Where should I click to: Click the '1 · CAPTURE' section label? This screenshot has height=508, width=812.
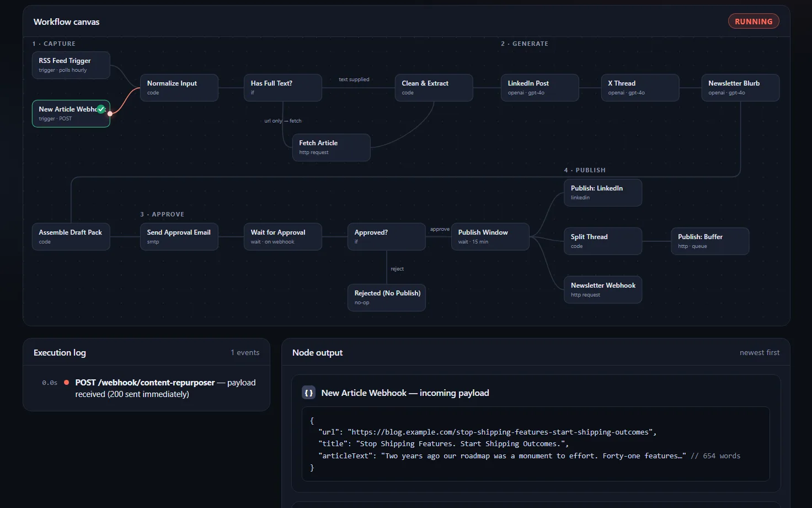[54, 44]
